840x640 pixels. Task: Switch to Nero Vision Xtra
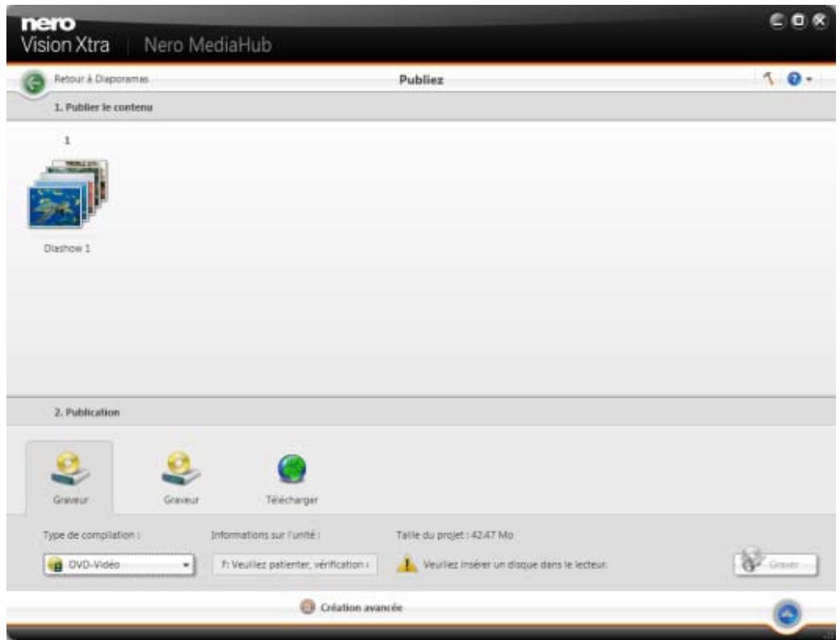tap(64, 35)
